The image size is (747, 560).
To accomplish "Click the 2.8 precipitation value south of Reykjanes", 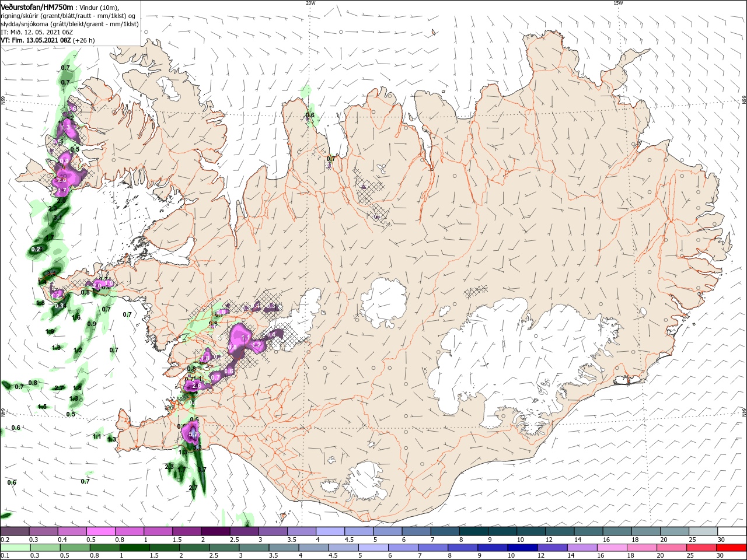I will pyautogui.click(x=169, y=467).
